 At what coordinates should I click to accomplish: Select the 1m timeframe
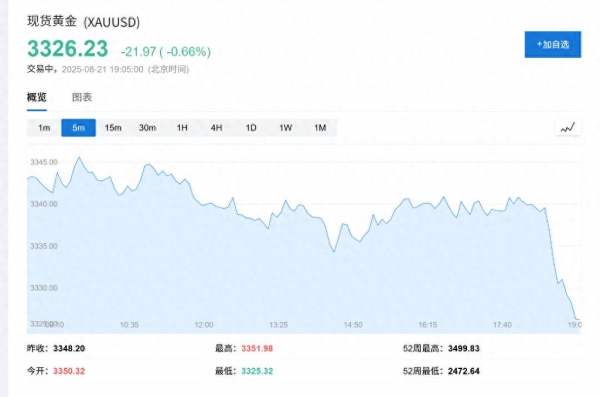pyautogui.click(x=44, y=127)
